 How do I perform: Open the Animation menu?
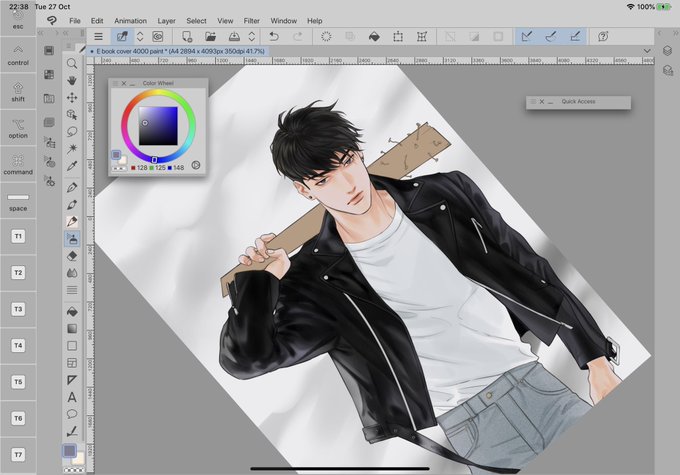(x=130, y=21)
